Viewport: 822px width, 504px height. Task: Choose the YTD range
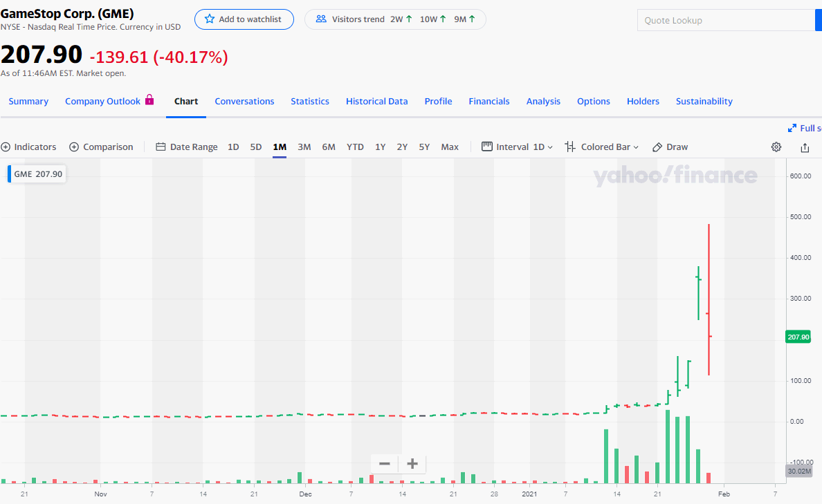click(355, 147)
